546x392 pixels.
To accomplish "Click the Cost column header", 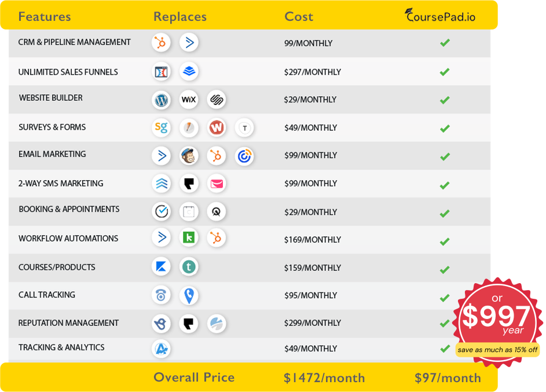I will (x=299, y=17).
